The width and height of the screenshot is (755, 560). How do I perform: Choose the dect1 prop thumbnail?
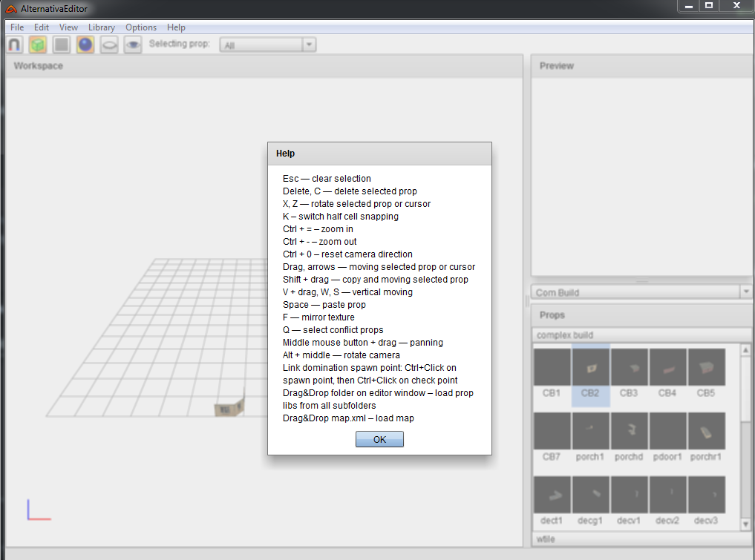(x=552, y=495)
